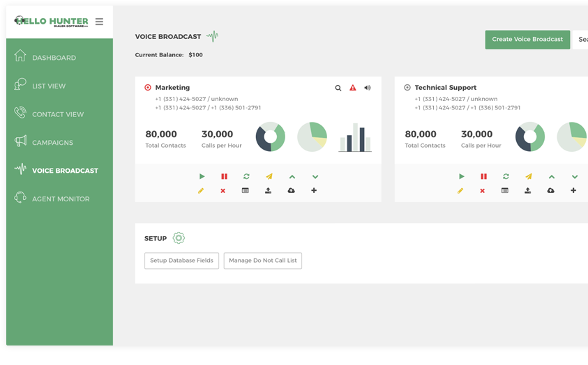
Task: Edit Marketing broadcast with pencil icon
Action: click(201, 191)
